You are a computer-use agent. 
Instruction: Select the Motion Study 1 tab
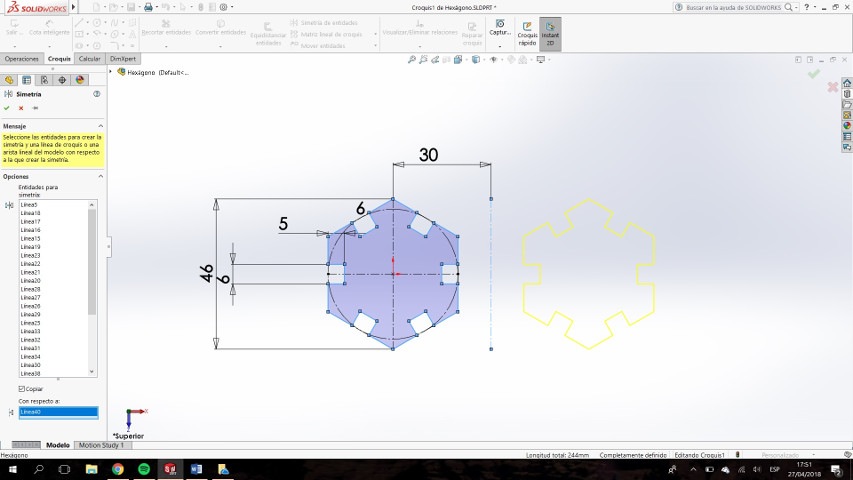[102, 445]
